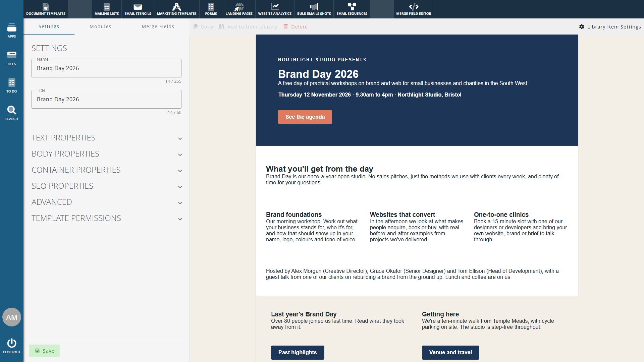
Task: Expand Body Properties section
Action: point(107,154)
